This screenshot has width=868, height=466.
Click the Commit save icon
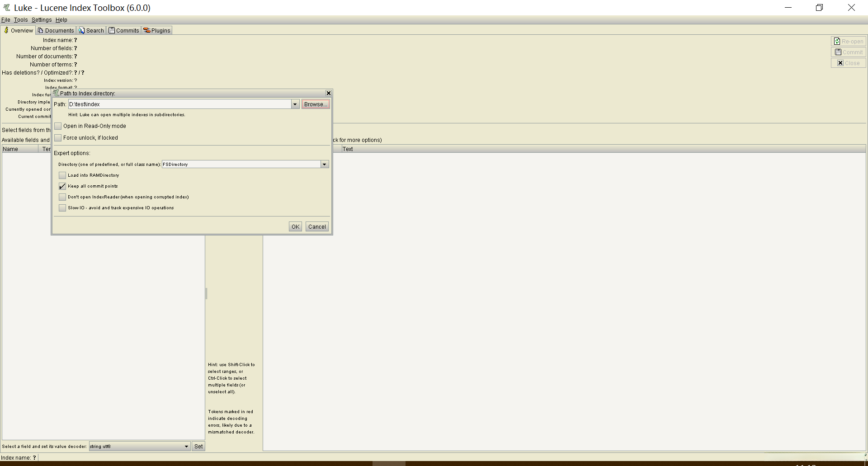838,52
